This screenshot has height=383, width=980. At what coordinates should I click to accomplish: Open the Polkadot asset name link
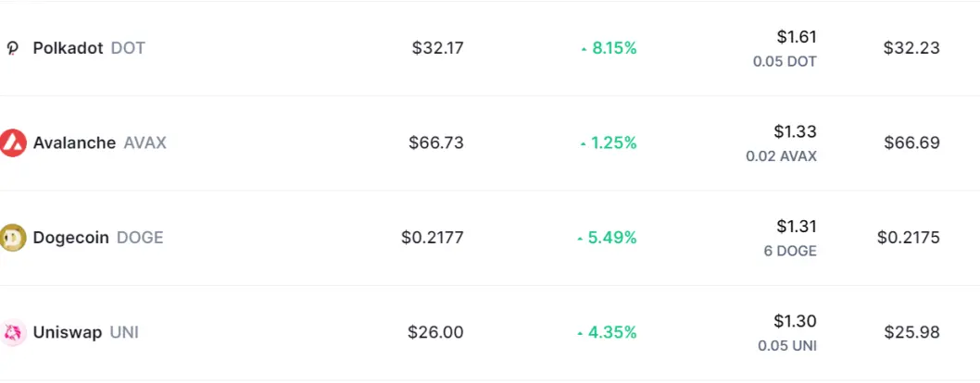click(68, 48)
